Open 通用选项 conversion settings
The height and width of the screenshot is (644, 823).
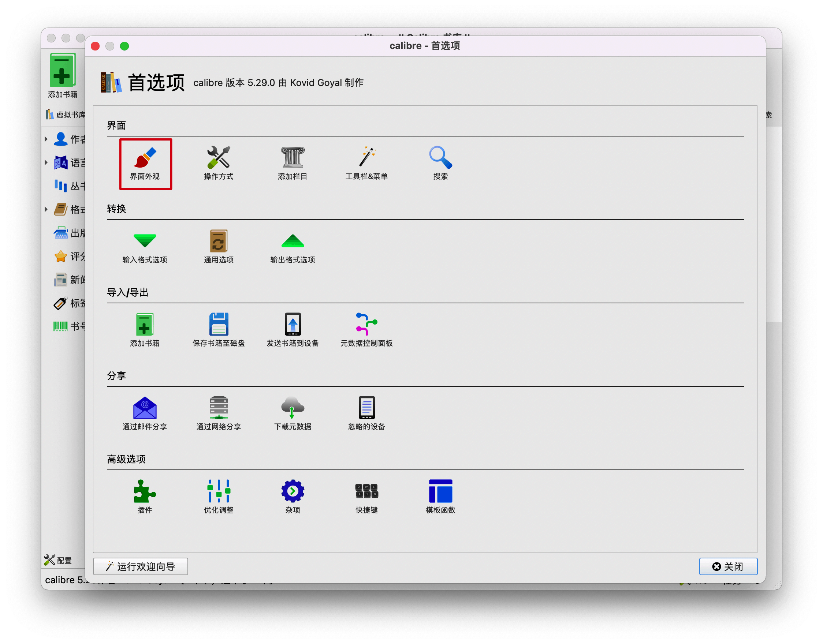click(219, 247)
